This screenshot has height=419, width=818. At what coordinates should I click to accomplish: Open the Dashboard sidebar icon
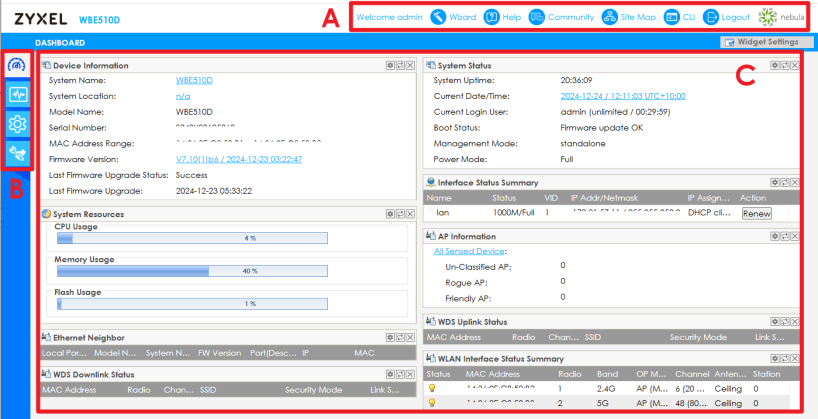coord(17,65)
